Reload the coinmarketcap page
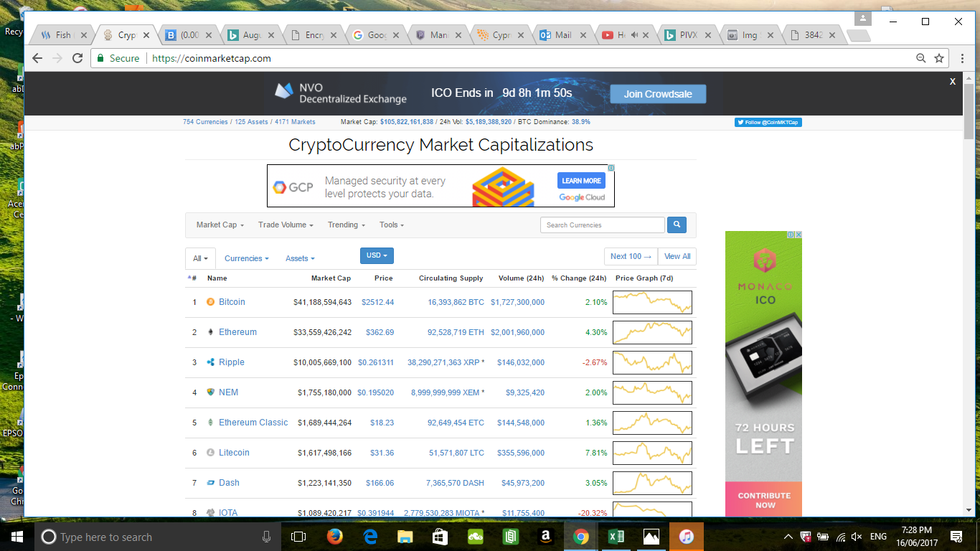The height and width of the screenshot is (551, 980). (x=78, y=58)
